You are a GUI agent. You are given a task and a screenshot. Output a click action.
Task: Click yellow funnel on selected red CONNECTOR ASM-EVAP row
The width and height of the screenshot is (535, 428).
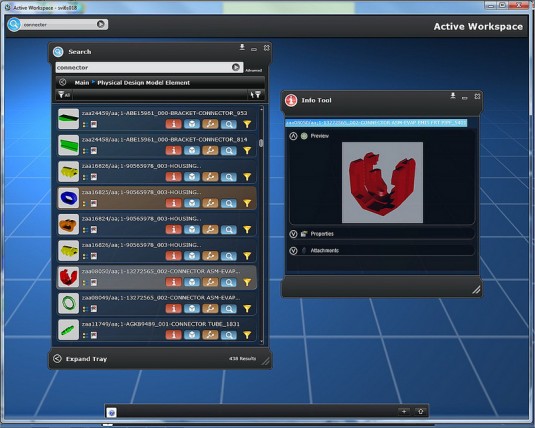coord(247,282)
